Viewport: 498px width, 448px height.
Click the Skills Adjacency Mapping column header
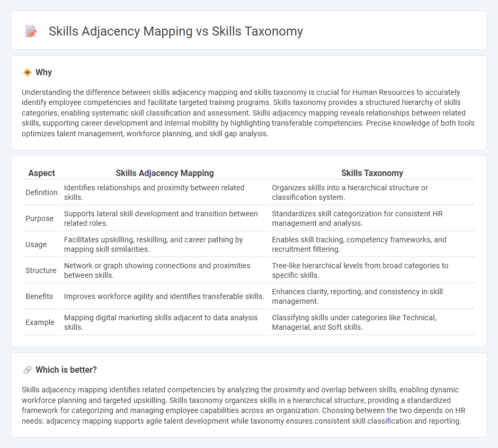point(165,173)
